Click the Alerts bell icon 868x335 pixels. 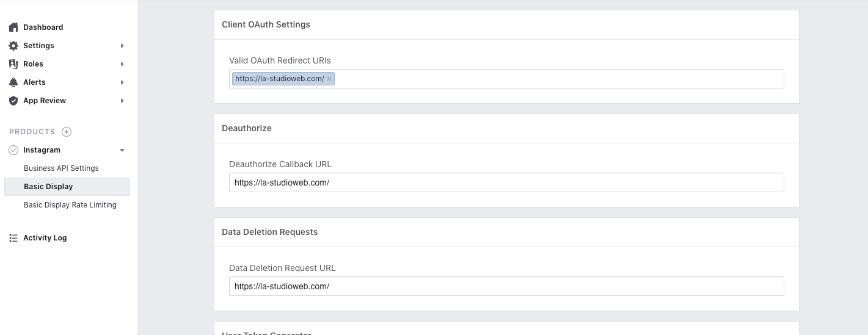13,82
